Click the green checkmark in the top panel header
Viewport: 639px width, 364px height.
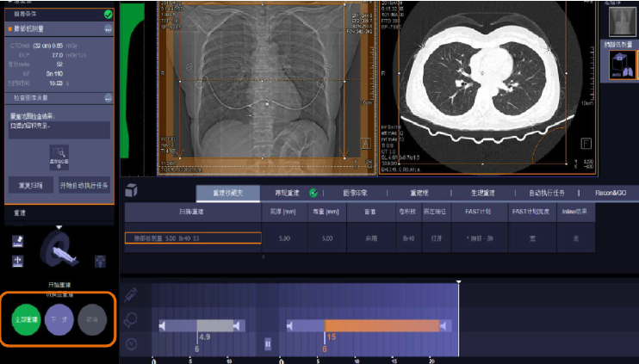[x=108, y=15]
